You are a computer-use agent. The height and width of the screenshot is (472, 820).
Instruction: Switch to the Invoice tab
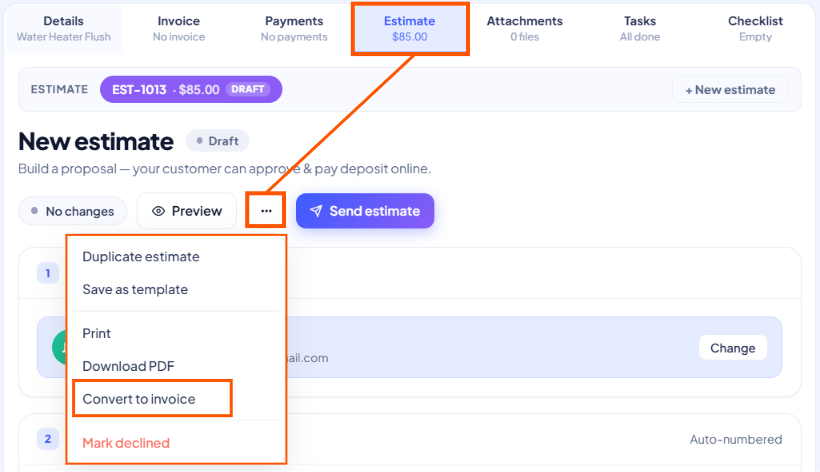coord(179,29)
